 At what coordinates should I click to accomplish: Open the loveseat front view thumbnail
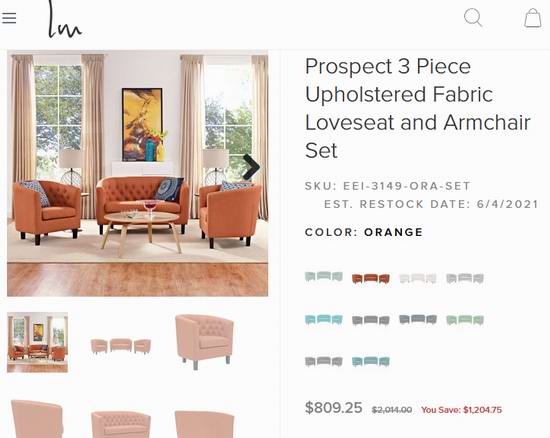click(121, 424)
